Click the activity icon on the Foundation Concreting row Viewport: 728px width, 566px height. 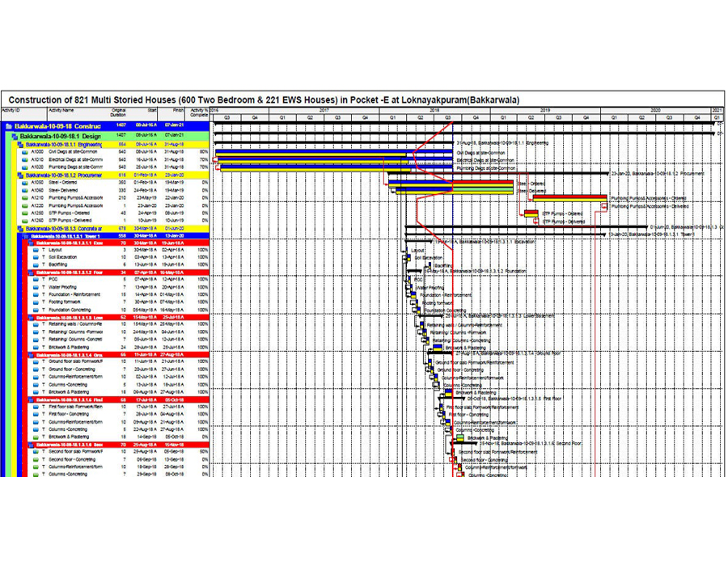[36, 310]
